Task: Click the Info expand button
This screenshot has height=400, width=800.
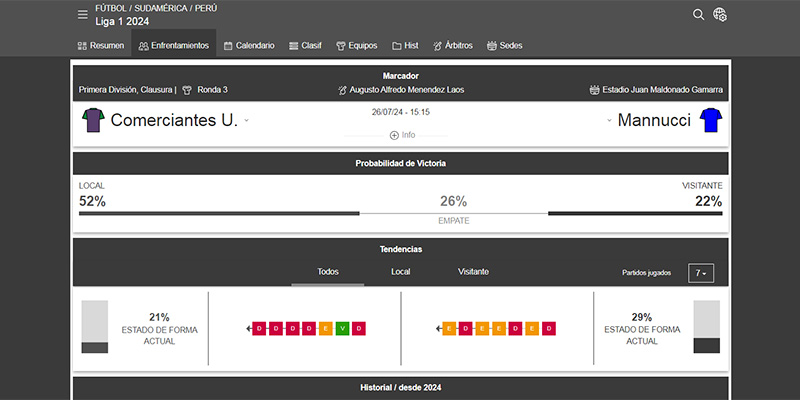Action: [403, 135]
